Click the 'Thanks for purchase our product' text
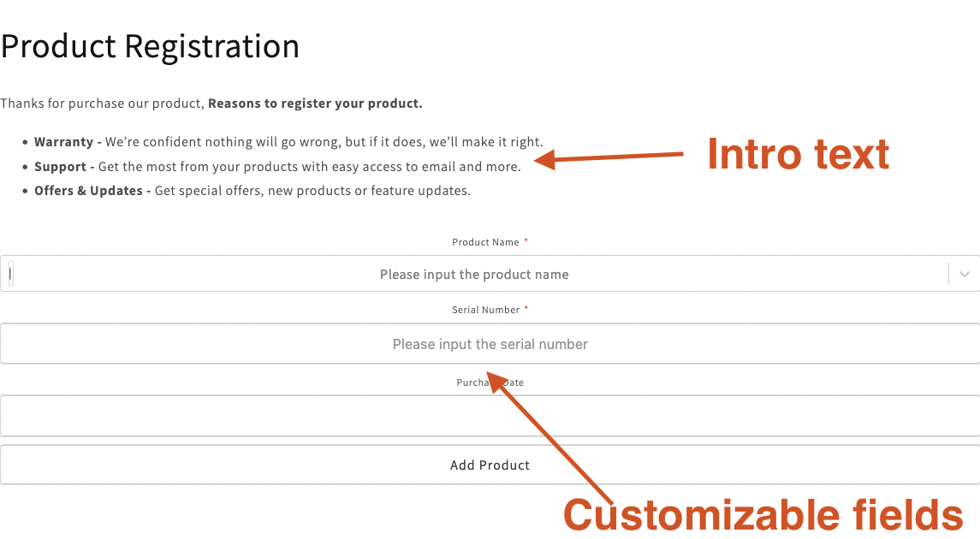Image resolution: width=980 pixels, height=539 pixels. [x=102, y=104]
